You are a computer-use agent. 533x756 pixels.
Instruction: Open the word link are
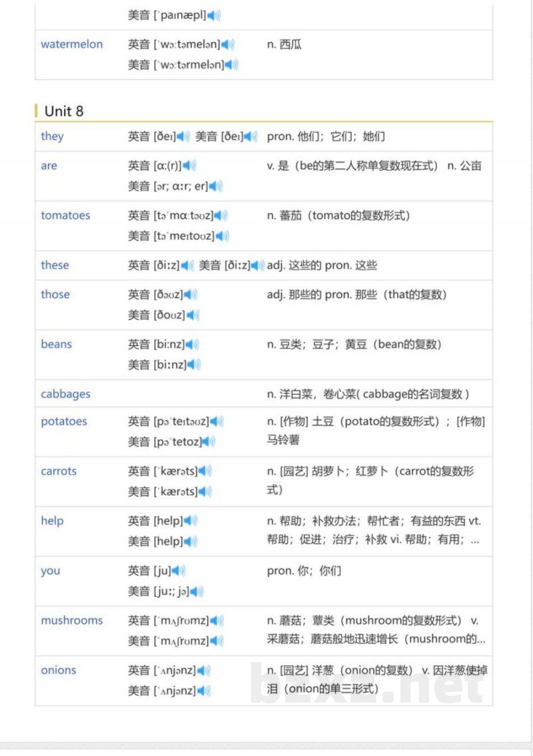pyautogui.click(x=49, y=166)
